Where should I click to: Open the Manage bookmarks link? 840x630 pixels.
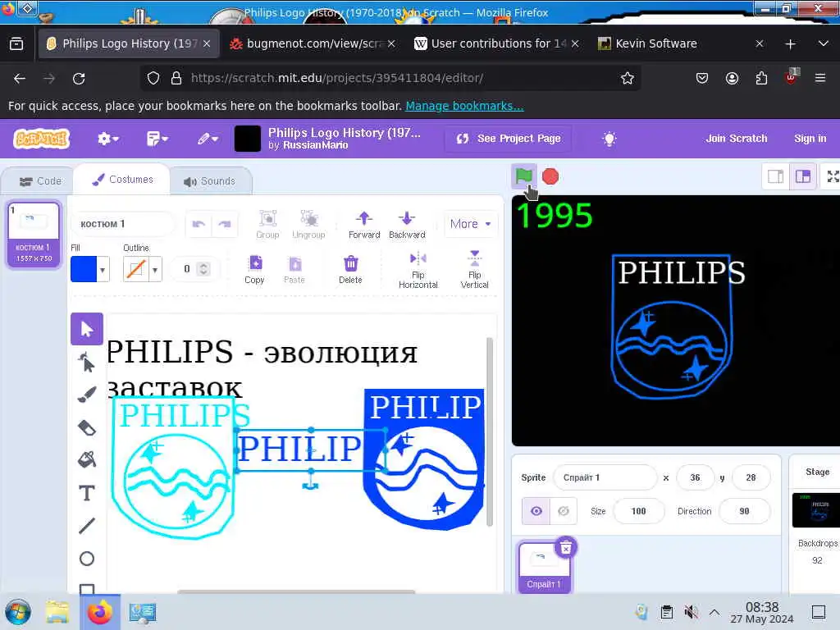pos(464,106)
